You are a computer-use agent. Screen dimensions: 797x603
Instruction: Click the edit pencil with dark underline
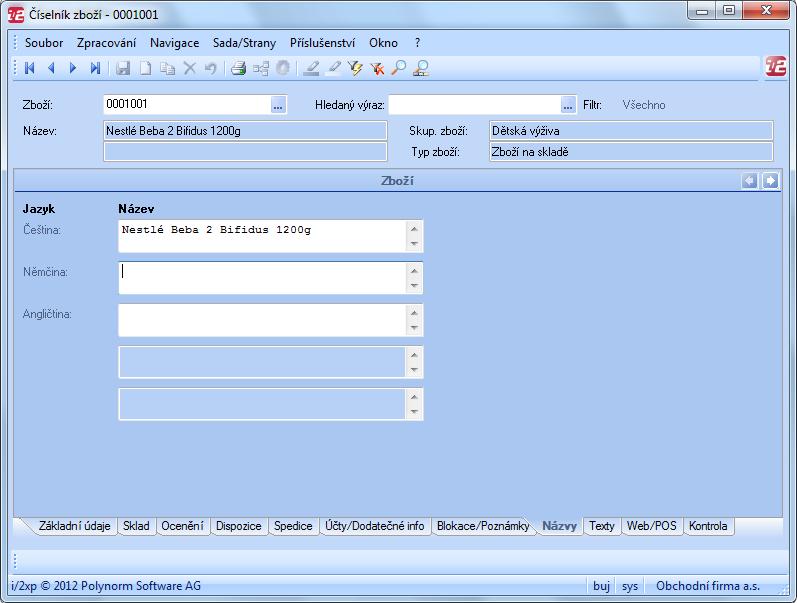tap(311, 68)
